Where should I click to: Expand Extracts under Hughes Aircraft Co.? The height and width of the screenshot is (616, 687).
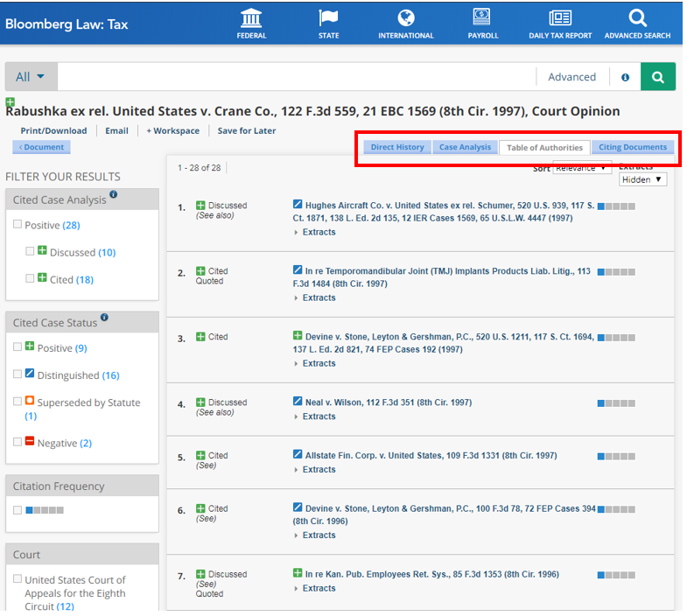(318, 233)
